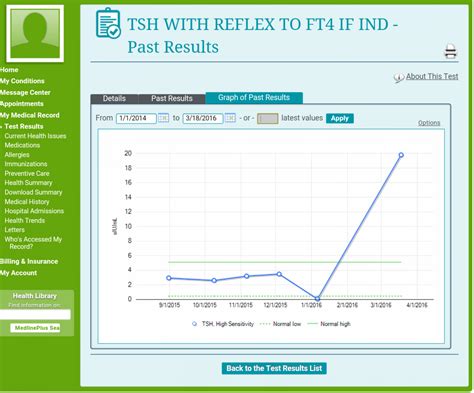The height and width of the screenshot is (393, 474).
Task: Open the graph Options link
Action: [x=429, y=123]
